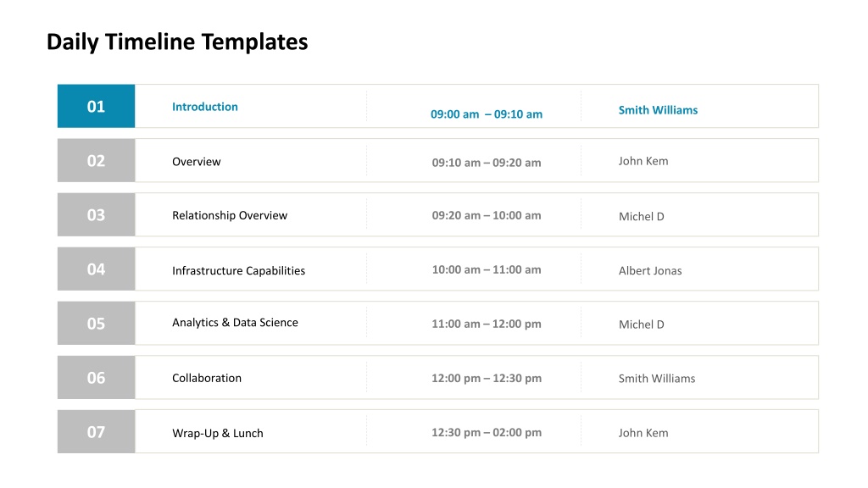Select Smith Williams in the first row
Viewport: 868px width, 488px height.
[x=658, y=110]
